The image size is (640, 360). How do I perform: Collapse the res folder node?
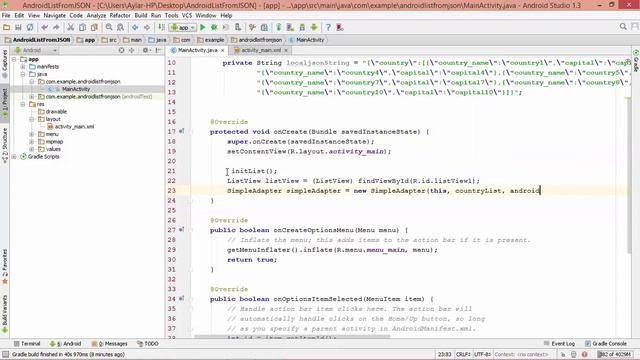click(23, 104)
